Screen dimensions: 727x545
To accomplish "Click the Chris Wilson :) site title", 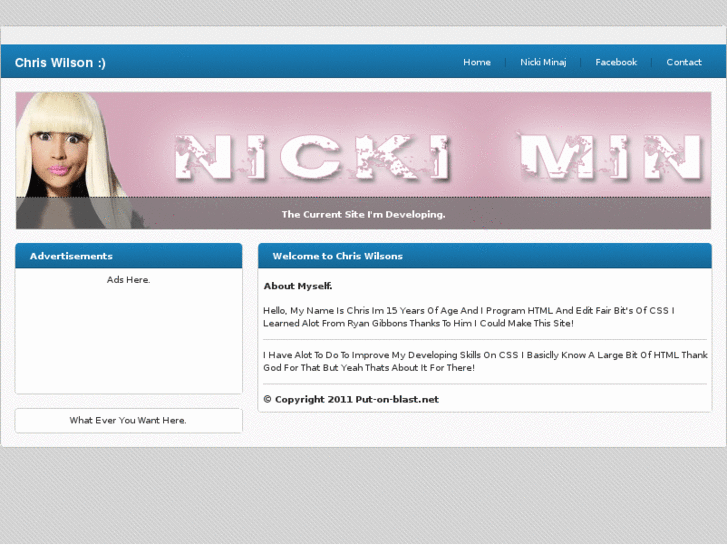I will click(x=60, y=63).
